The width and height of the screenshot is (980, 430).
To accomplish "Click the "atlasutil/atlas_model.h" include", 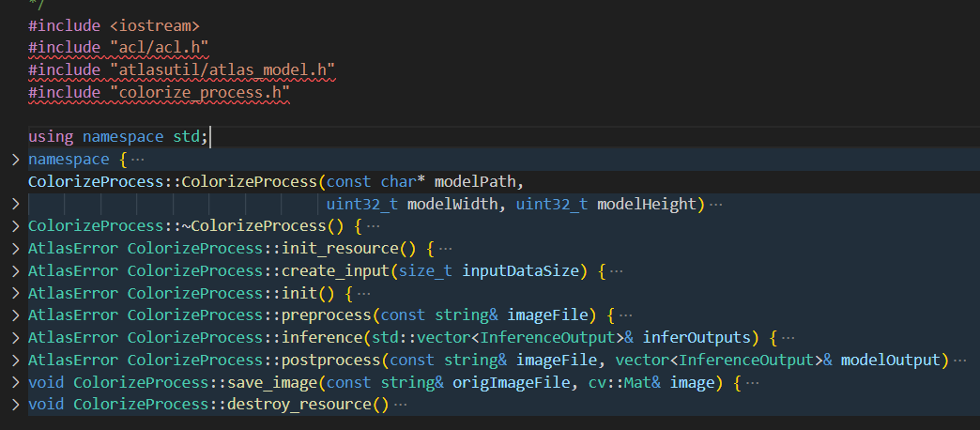I will coord(222,70).
